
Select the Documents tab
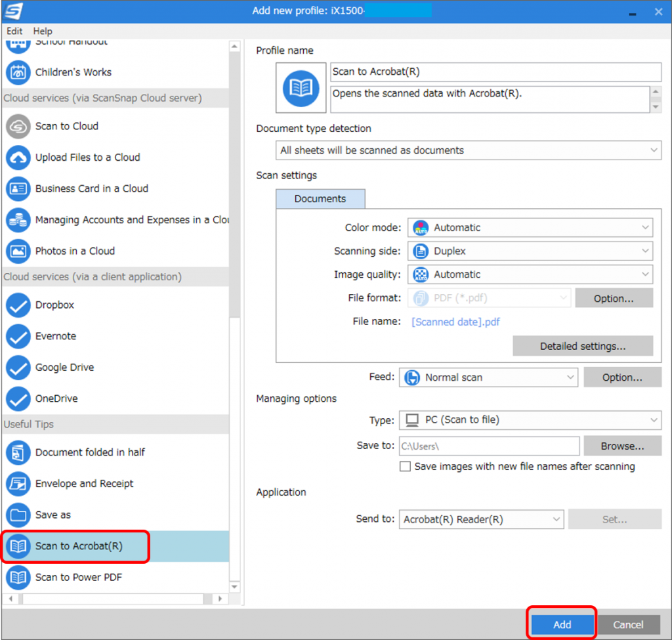tap(320, 199)
